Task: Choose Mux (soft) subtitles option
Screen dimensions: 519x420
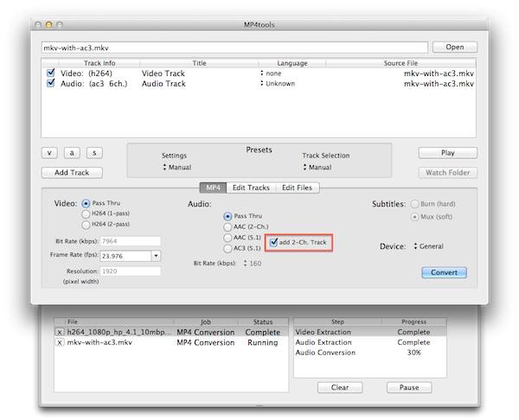Action: click(x=414, y=217)
